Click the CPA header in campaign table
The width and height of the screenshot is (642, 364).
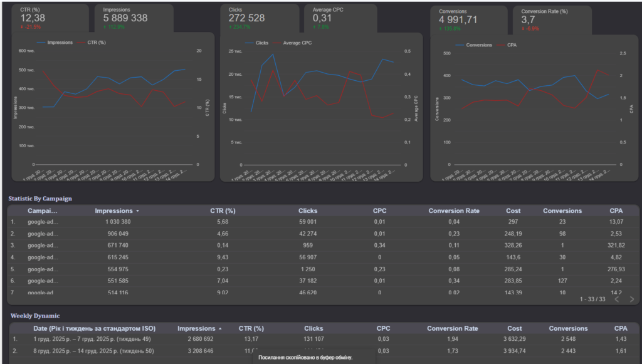coord(616,211)
